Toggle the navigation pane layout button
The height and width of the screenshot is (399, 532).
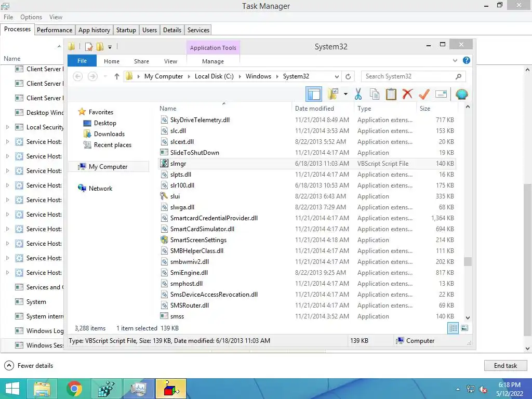314,94
